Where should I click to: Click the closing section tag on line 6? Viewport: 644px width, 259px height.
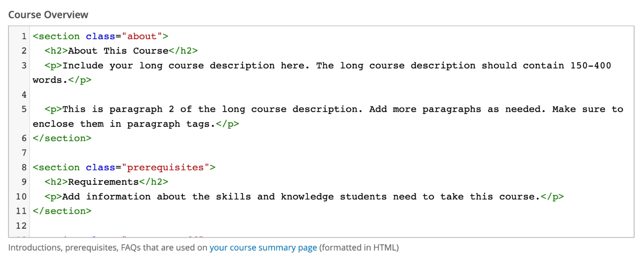tap(62, 138)
